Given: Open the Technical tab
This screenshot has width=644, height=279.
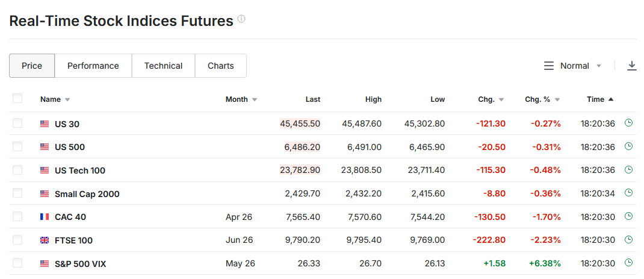Looking at the screenshot, I should pyautogui.click(x=163, y=66).
